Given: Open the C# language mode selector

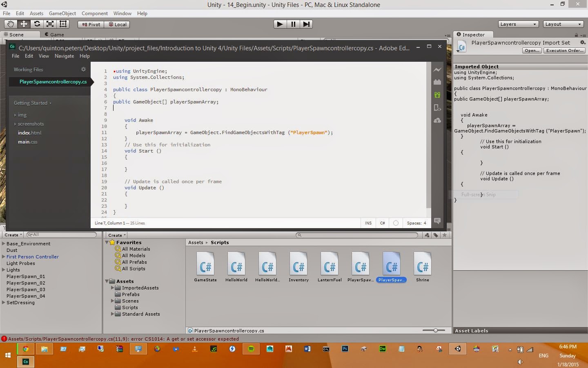Looking at the screenshot, I should coord(383,223).
